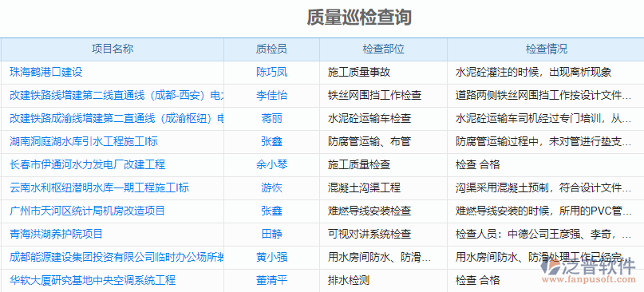
Task: Open project link 青海洪湖养护院项目
Action: pos(57,235)
